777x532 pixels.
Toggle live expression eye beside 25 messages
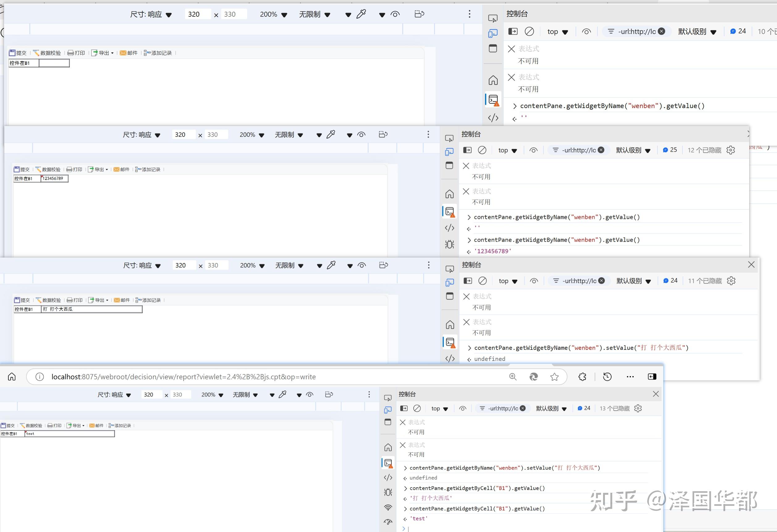coord(534,150)
